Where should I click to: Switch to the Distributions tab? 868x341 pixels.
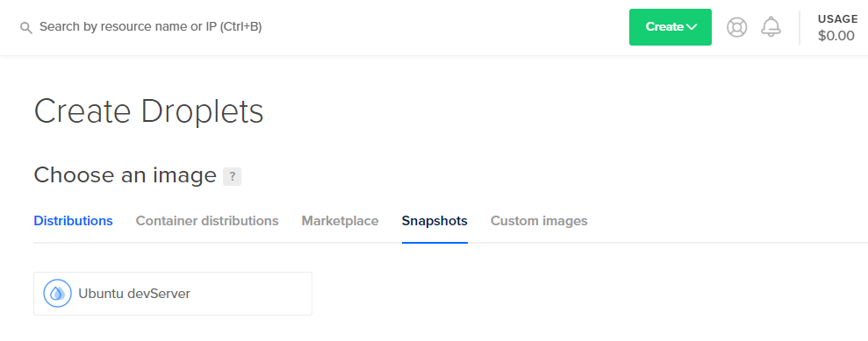73,221
